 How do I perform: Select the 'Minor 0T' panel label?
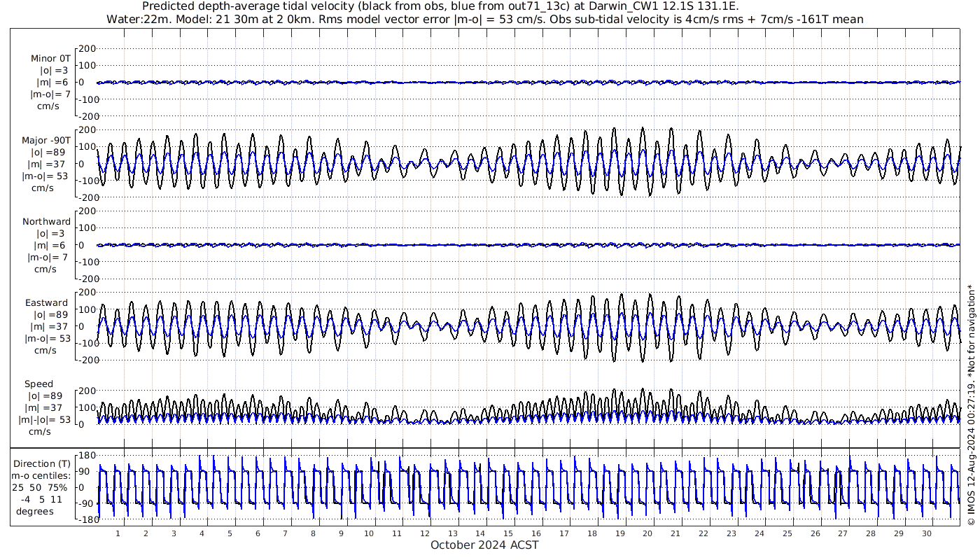[x=50, y=59]
